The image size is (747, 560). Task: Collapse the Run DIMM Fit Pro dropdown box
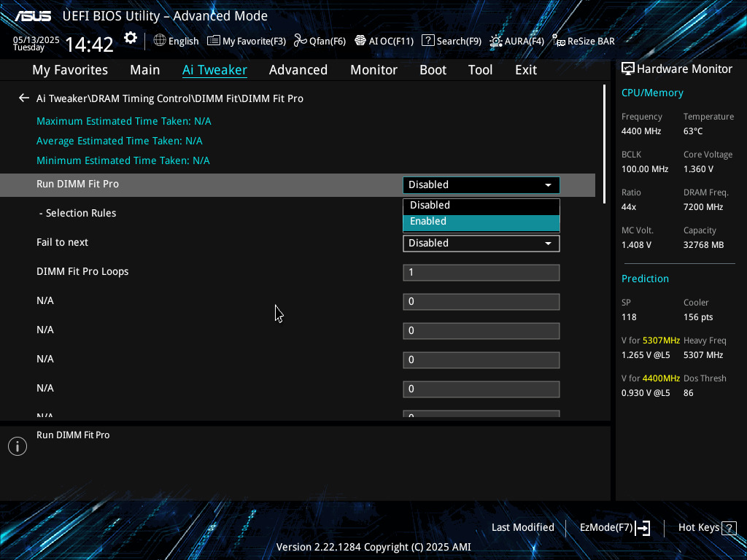point(481,184)
